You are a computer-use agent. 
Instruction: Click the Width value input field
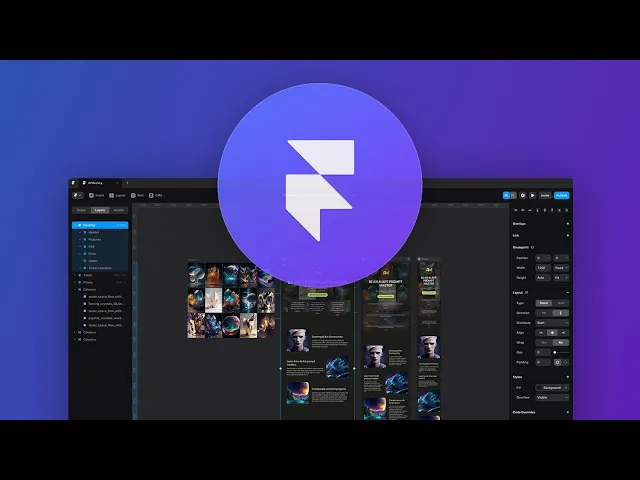pyautogui.click(x=543, y=268)
